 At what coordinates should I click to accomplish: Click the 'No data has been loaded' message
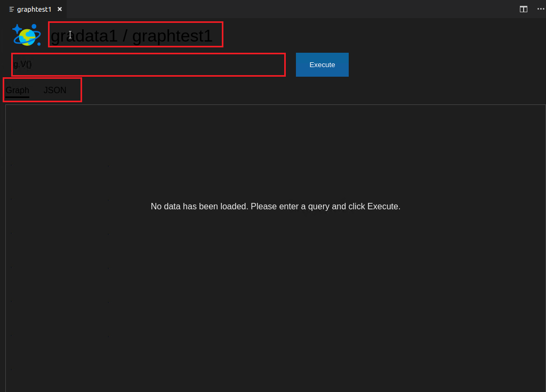(276, 206)
